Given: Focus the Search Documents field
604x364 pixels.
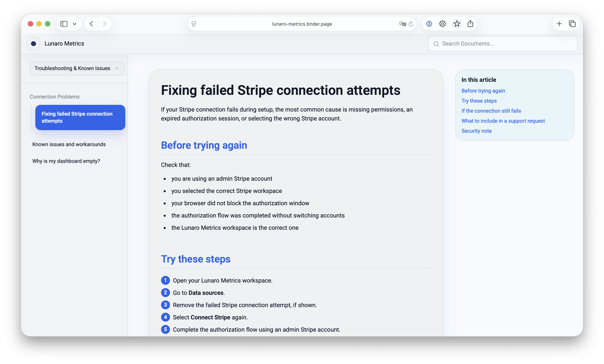Looking at the screenshot, I should [503, 44].
